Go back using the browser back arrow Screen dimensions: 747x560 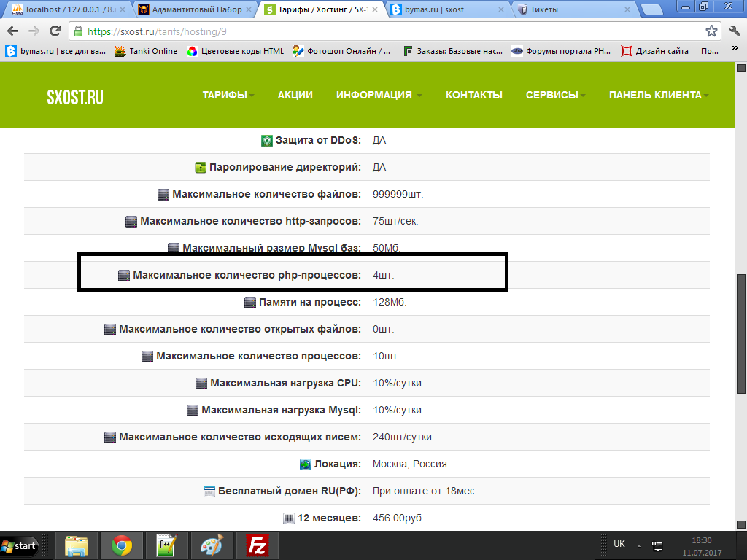[x=13, y=31]
